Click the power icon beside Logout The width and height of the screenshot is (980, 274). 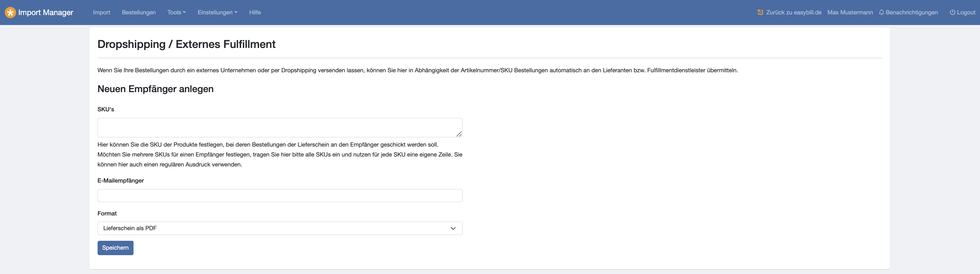tap(952, 13)
